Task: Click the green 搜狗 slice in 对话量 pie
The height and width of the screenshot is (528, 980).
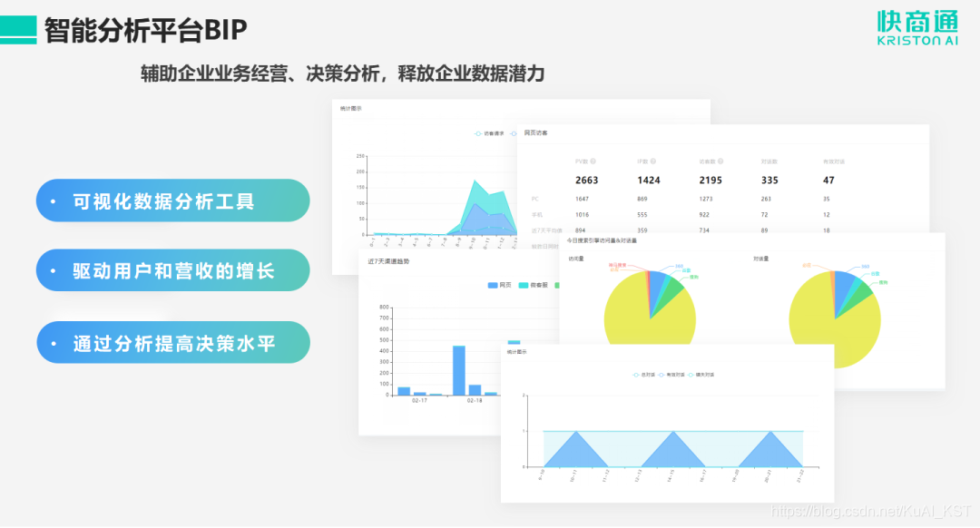Action: [860, 294]
